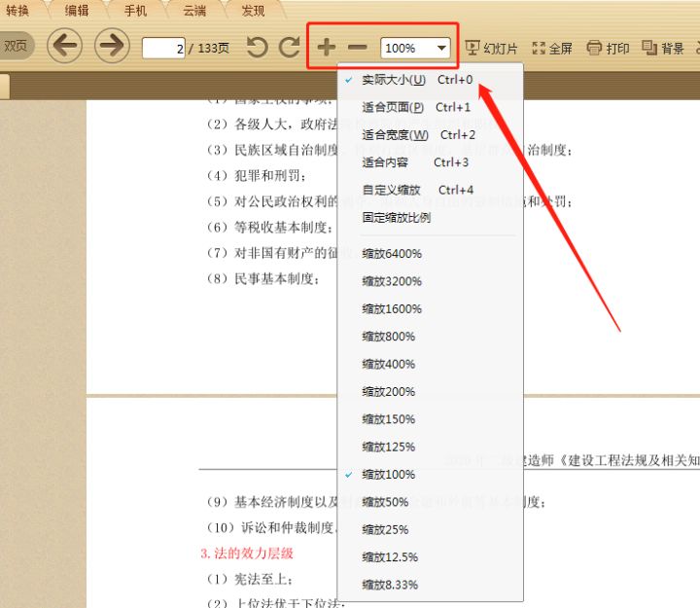Click the page number input field
Viewport: 700px width, 608px height.
pos(162,48)
